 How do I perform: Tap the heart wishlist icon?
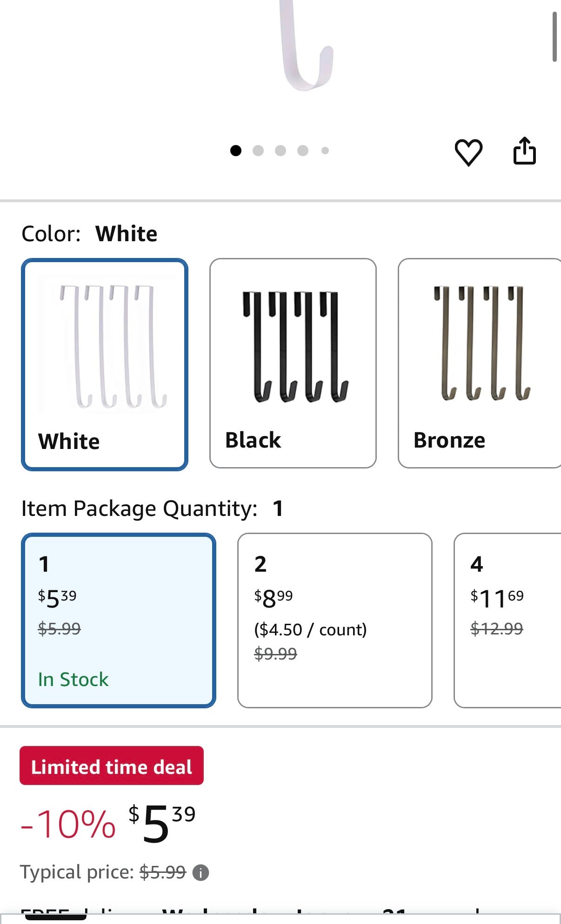468,152
